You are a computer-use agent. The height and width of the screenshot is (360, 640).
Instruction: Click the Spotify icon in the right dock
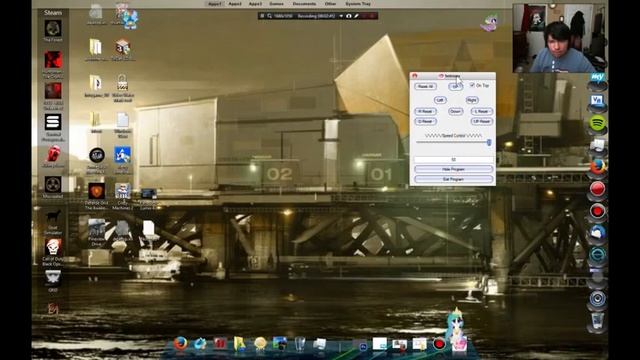coord(598,123)
